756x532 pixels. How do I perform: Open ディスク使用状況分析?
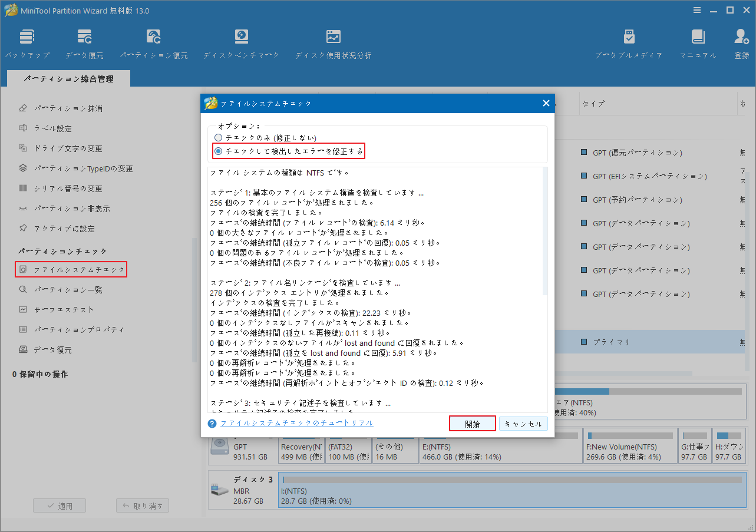pos(333,42)
